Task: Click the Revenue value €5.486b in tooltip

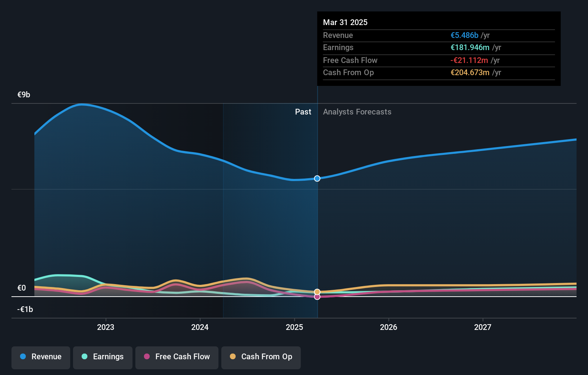Action: [464, 35]
